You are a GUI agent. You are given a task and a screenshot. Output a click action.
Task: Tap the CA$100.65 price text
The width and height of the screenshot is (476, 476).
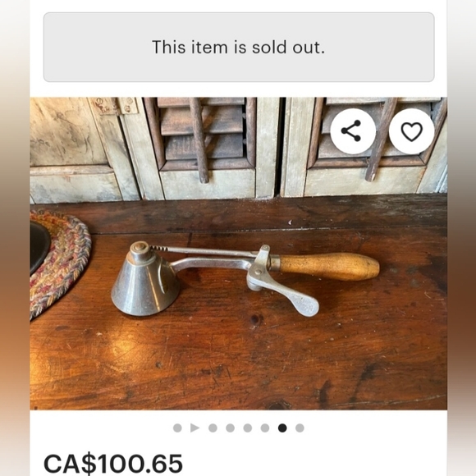pyautogui.click(x=113, y=463)
